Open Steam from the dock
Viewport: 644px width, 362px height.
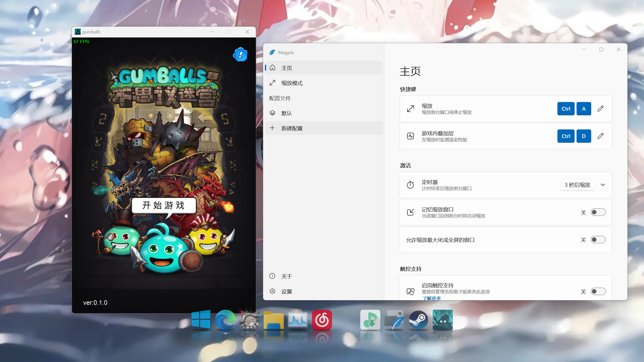[x=419, y=320]
